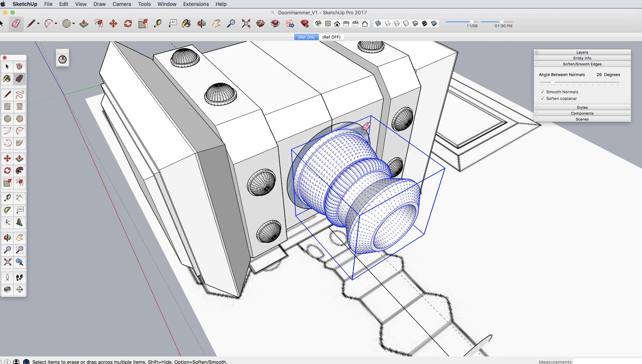The width and height of the screenshot is (642, 364).
Task: Select the Walk footprints tool
Action: (19, 278)
